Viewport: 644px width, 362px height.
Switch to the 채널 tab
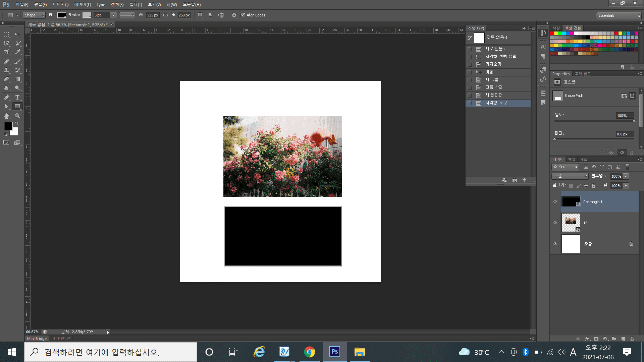pyautogui.click(x=572, y=159)
